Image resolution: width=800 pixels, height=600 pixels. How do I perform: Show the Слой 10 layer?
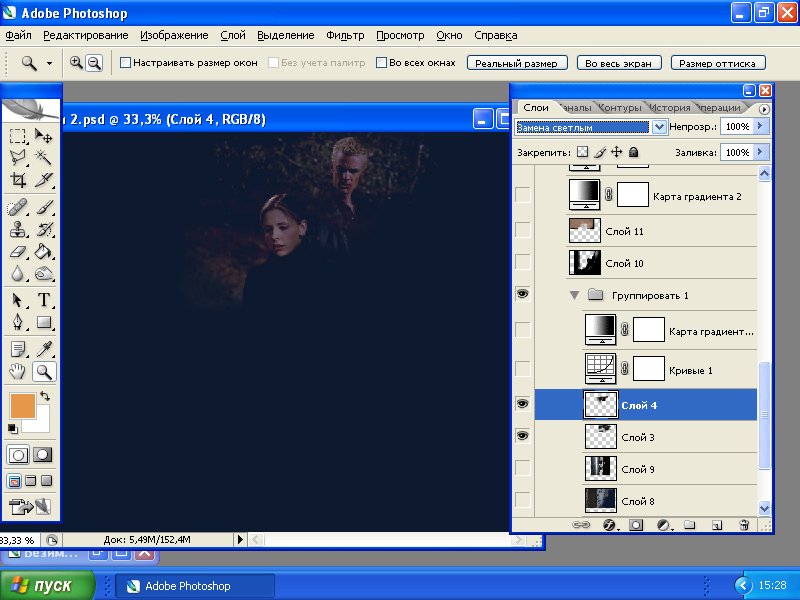coord(523,263)
